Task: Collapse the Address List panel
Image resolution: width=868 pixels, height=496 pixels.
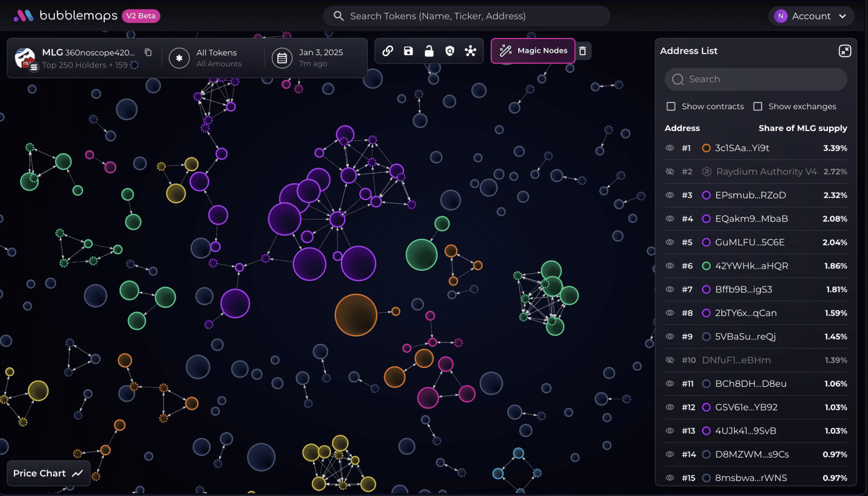Action: [845, 51]
